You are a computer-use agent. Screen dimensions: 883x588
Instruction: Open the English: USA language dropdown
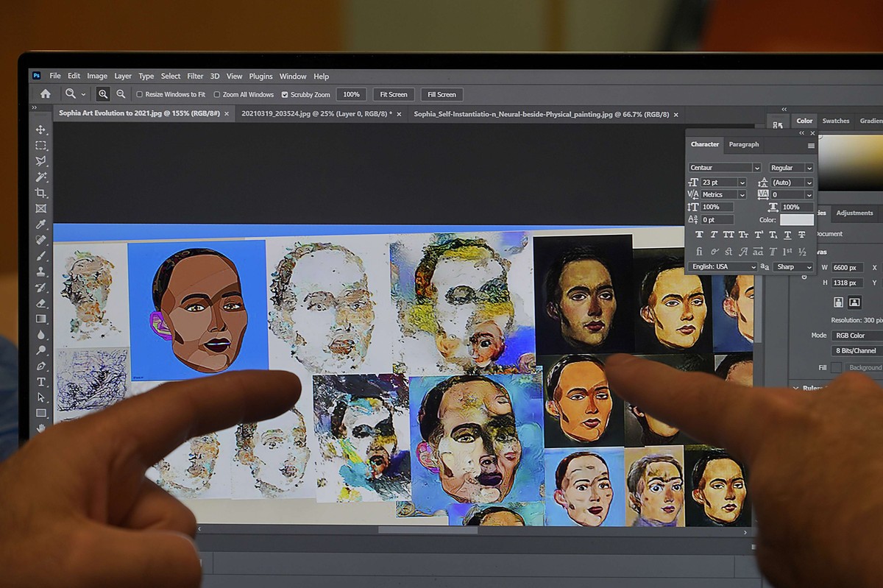[x=723, y=267]
